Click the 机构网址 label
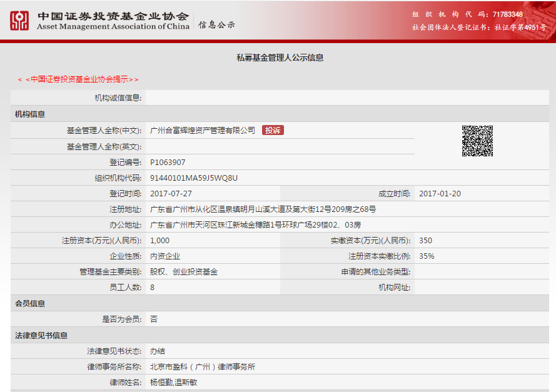This screenshot has height=392, width=556. click(x=394, y=287)
